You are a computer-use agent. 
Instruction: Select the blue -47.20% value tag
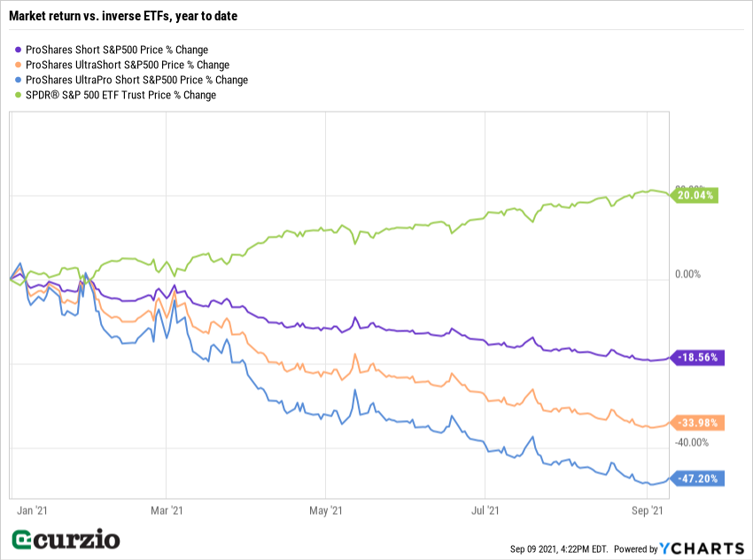[x=700, y=478]
